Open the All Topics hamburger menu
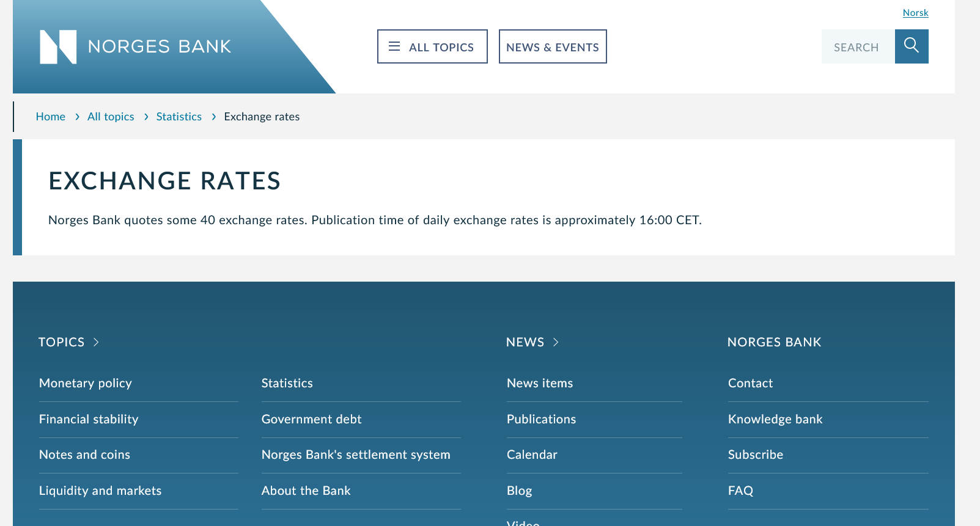 click(x=432, y=47)
